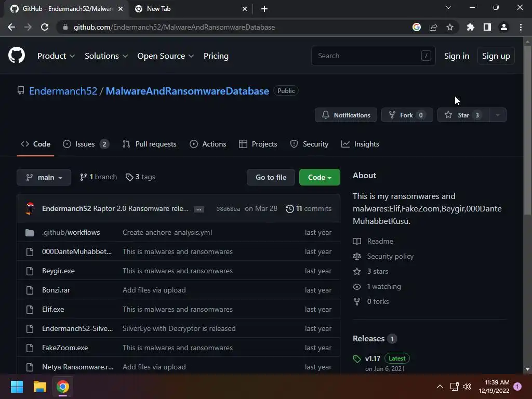View the 3 tags link

pyautogui.click(x=140, y=177)
